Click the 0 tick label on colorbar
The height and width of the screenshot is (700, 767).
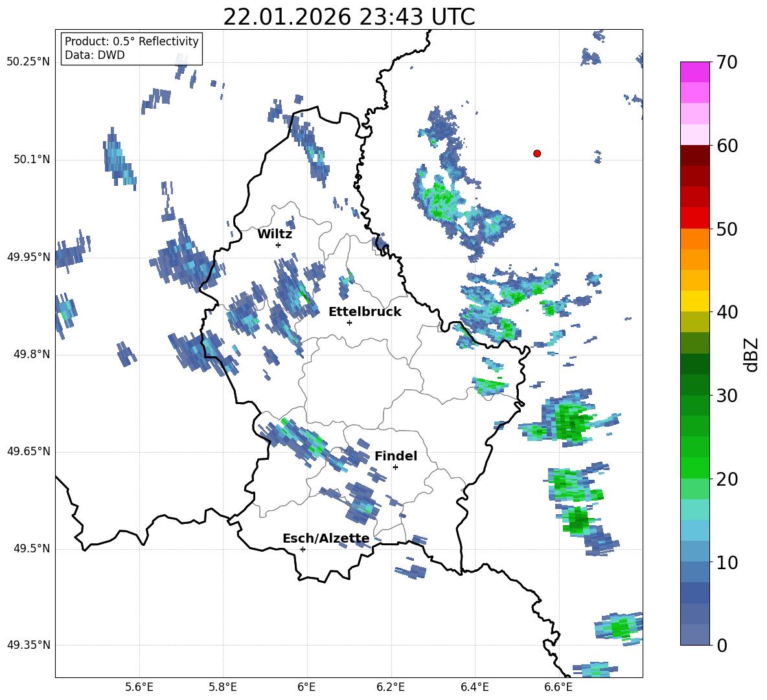[x=722, y=646]
